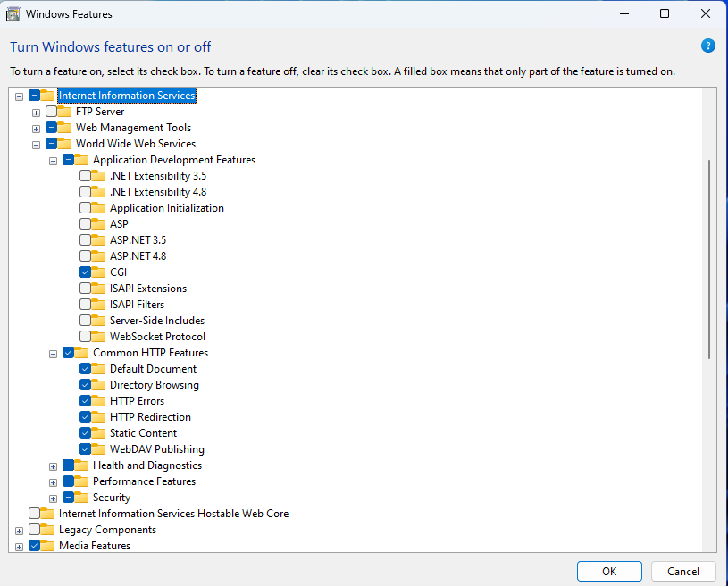Enable the ASP.NET 3.5 checkbox
The width and height of the screenshot is (728, 586).
click(x=85, y=240)
